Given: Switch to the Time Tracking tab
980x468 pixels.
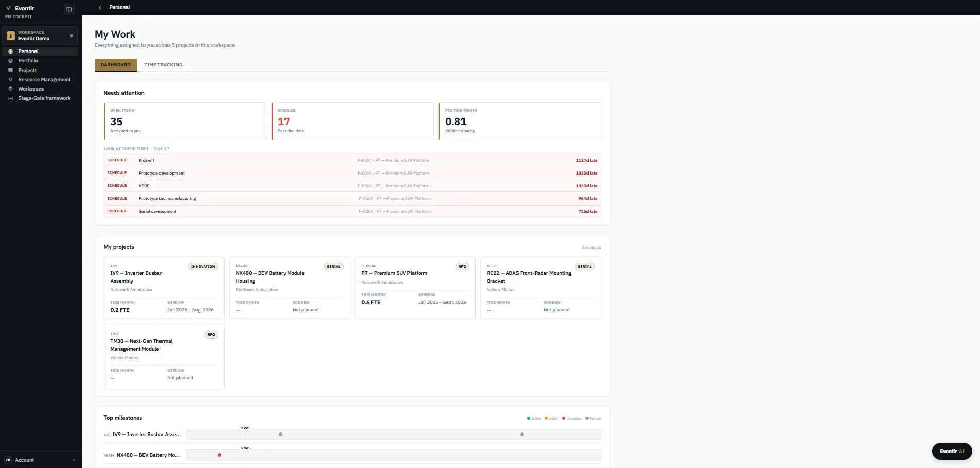Looking at the screenshot, I should click(163, 65).
